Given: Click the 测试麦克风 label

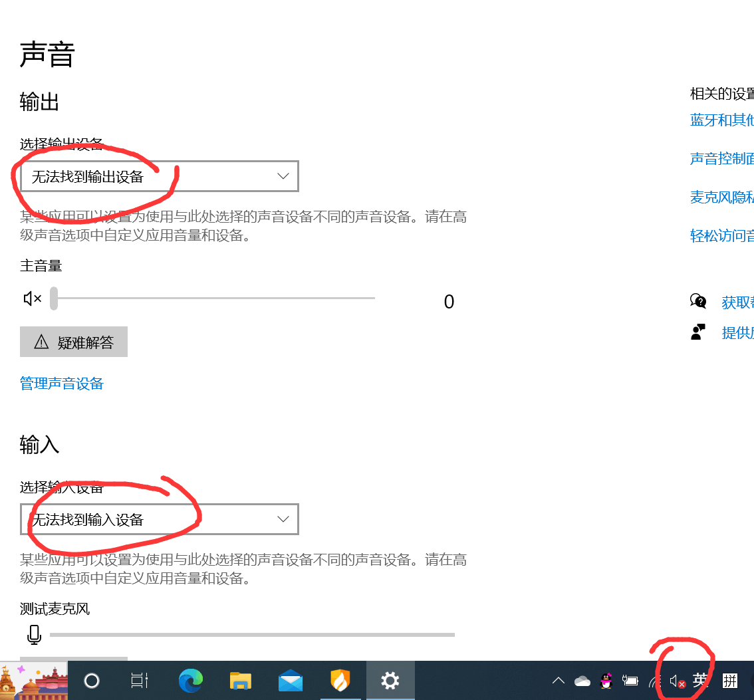Looking at the screenshot, I should [55, 609].
